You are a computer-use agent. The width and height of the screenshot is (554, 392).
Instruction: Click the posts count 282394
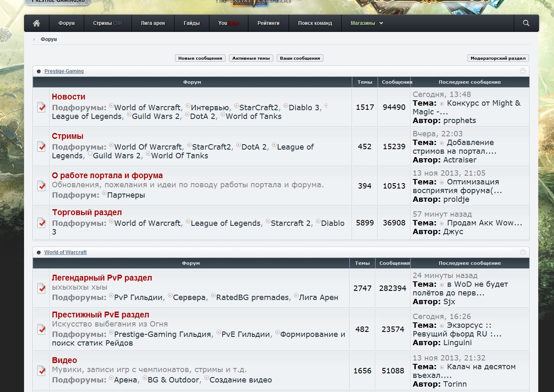(x=393, y=288)
